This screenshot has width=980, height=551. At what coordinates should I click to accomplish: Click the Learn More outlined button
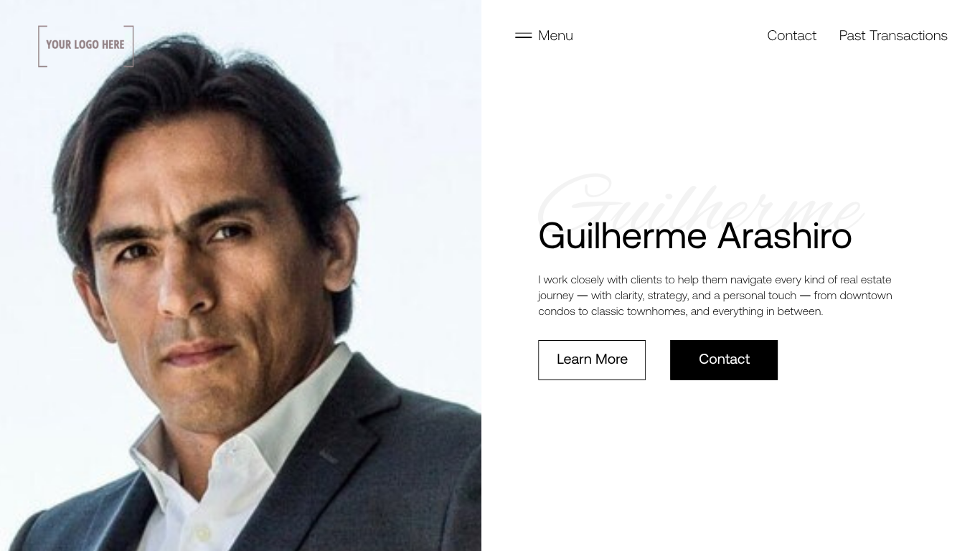tap(592, 359)
